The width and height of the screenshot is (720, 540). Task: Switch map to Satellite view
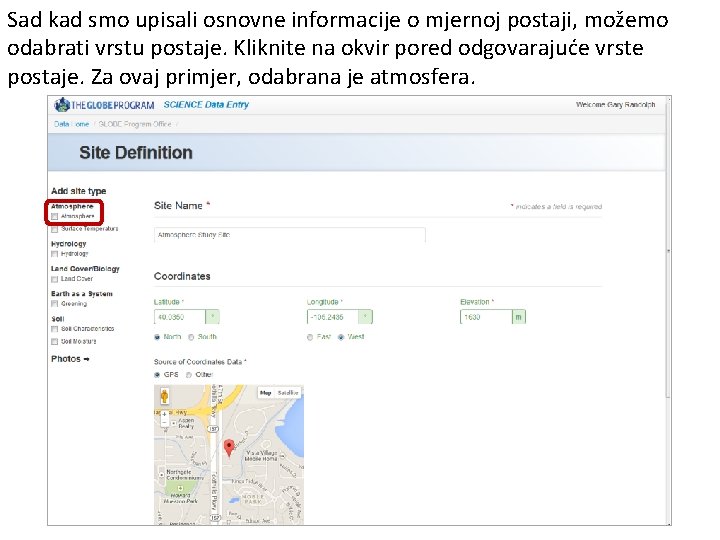pyautogui.click(x=287, y=393)
